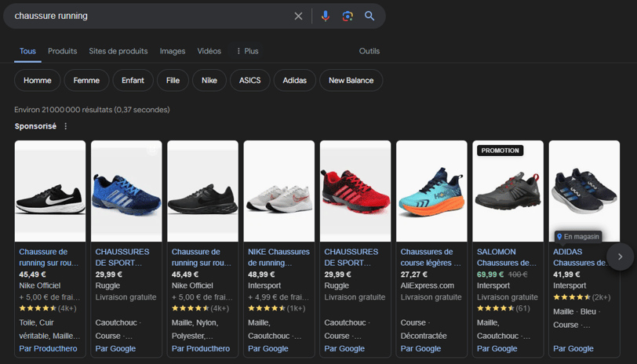Switch to the Produits tab

62,51
